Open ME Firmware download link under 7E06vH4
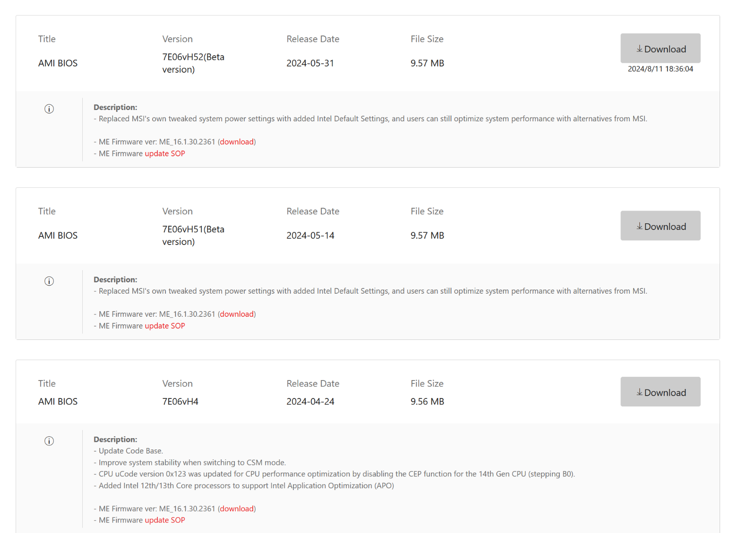 point(237,508)
